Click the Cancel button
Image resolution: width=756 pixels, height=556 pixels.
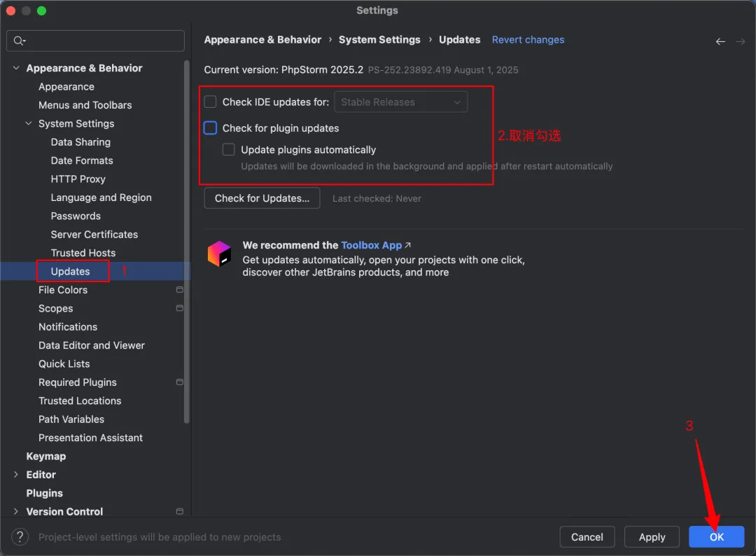click(587, 536)
